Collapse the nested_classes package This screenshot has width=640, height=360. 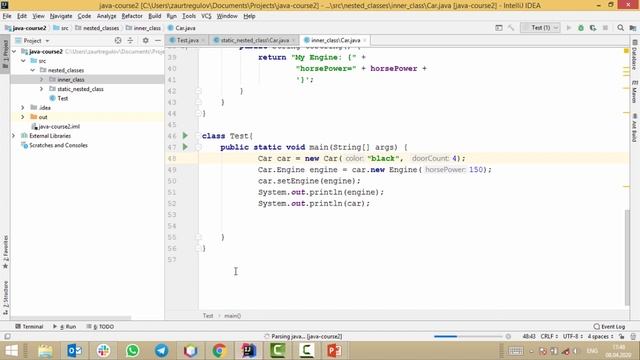[33, 70]
